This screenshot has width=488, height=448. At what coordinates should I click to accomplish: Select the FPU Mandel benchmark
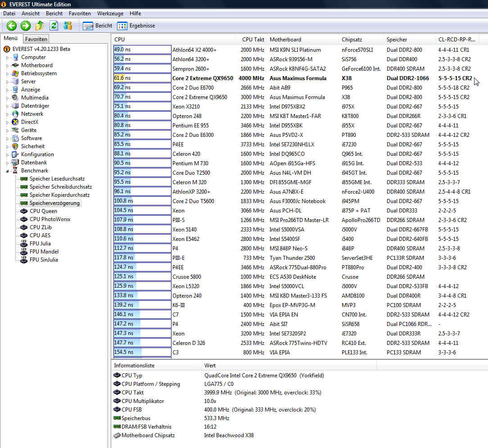(44, 252)
